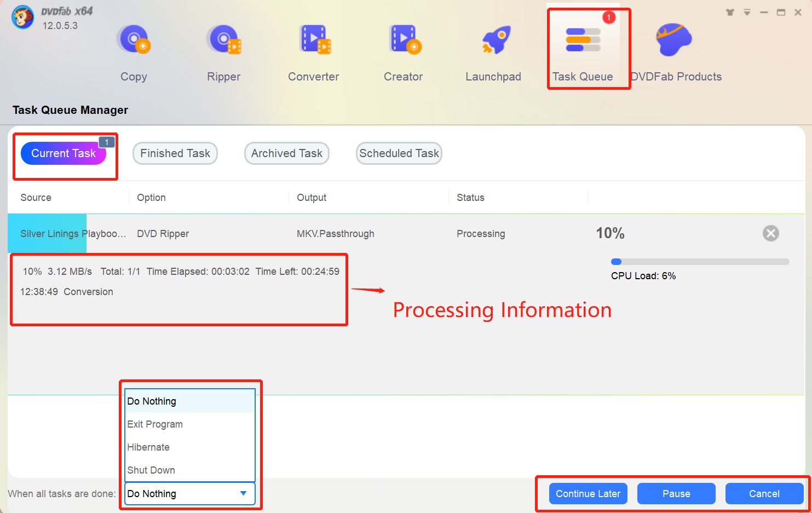Screen dimensions: 812x513
Task: Click the Time Elapsed: 00:03:02 text
Action: [198, 272]
